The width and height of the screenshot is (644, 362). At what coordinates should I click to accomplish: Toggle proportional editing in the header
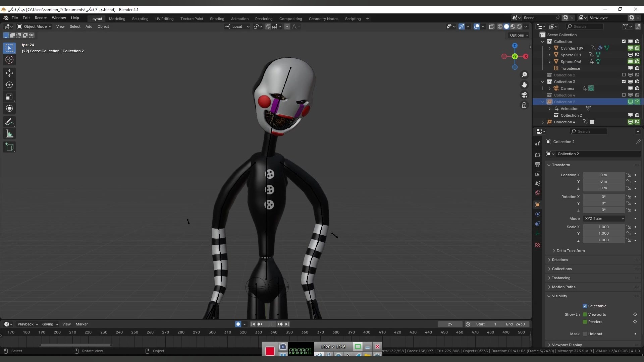coord(287,26)
